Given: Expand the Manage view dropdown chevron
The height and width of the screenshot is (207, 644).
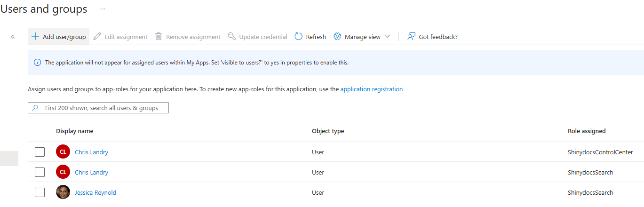Looking at the screenshot, I should (x=387, y=37).
